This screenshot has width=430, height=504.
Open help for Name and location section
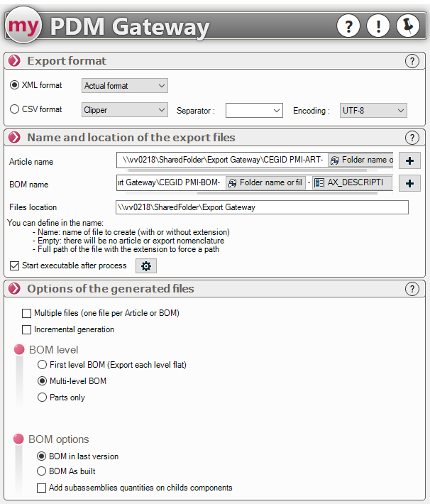412,138
